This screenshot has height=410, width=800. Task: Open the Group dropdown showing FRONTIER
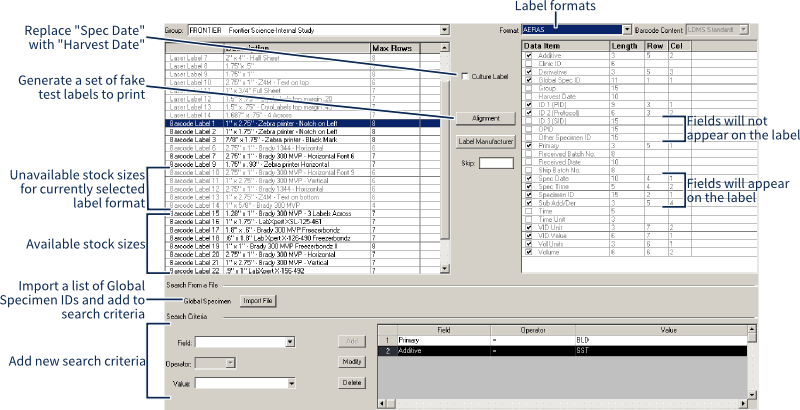coord(444,30)
